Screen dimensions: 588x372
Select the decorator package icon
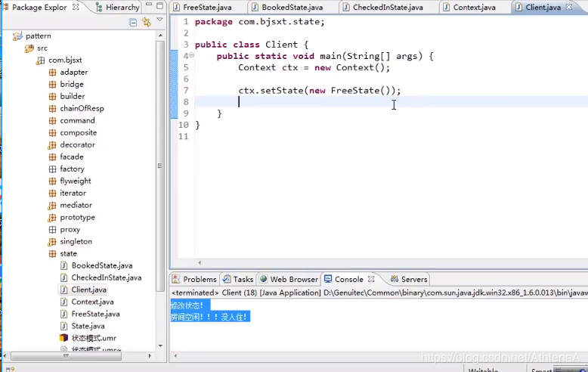[52, 144]
